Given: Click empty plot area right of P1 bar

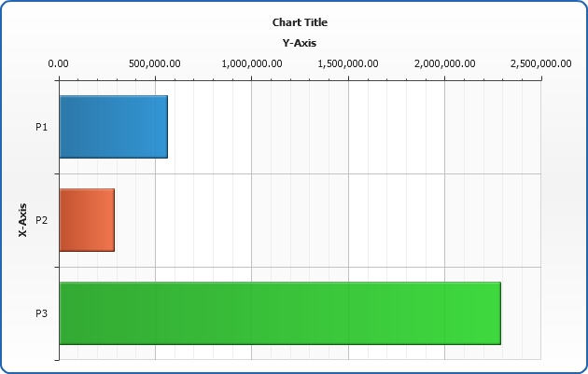Looking at the screenshot, I should pos(355,127).
